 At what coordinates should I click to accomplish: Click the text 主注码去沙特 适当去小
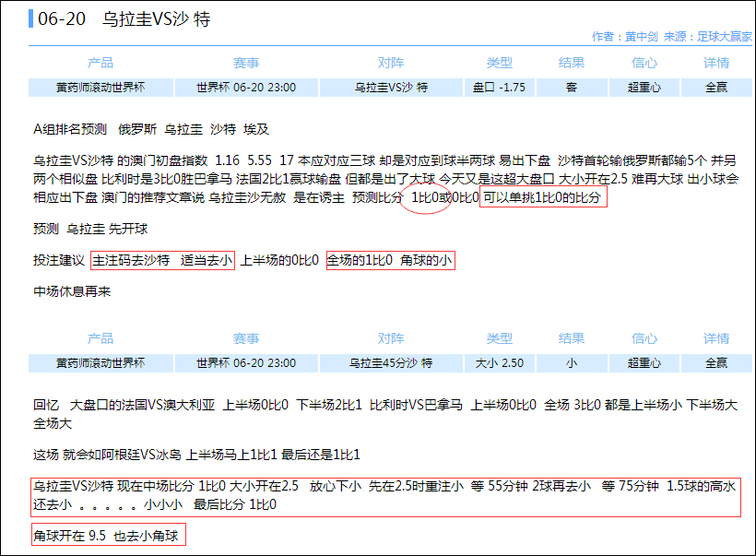tap(162, 260)
